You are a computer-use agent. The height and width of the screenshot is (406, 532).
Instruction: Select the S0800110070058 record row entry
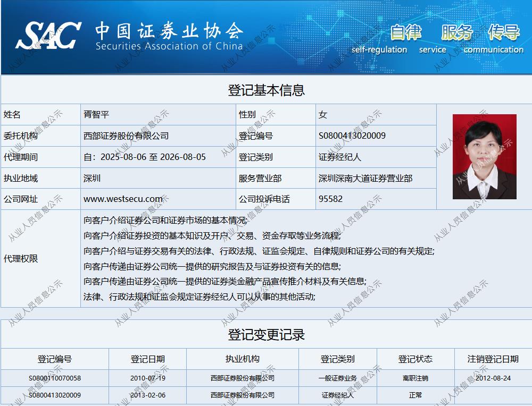55,378
